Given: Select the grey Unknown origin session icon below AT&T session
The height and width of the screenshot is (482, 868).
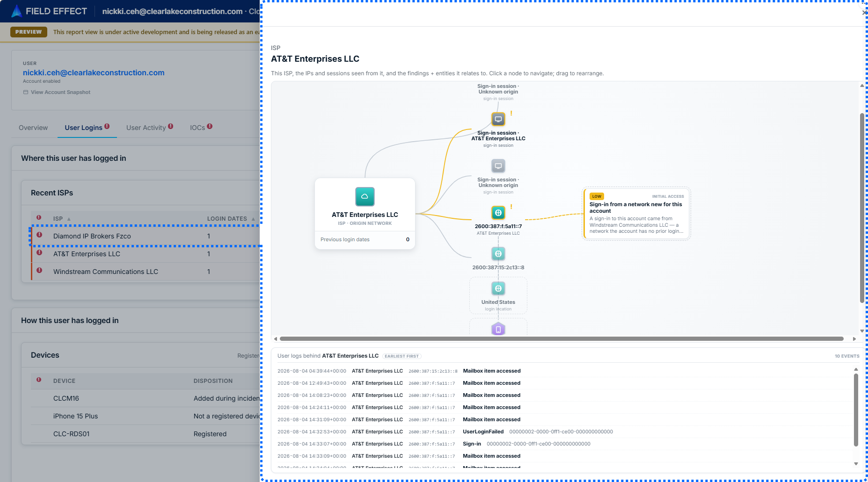Looking at the screenshot, I should pyautogui.click(x=498, y=166).
